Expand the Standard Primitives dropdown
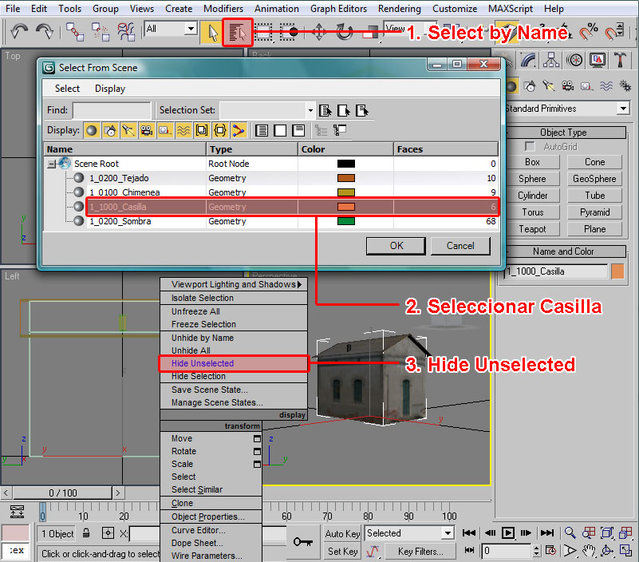 tap(623, 108)
